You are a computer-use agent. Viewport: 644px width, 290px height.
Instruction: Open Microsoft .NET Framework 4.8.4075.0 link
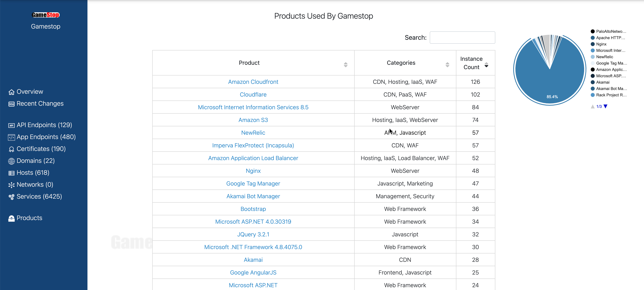253,247
